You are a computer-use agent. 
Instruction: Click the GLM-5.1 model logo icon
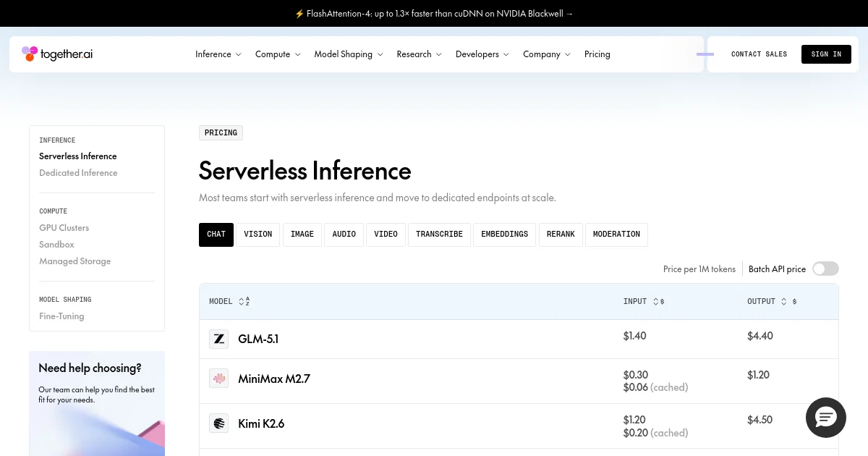click(x=218, y=339)
